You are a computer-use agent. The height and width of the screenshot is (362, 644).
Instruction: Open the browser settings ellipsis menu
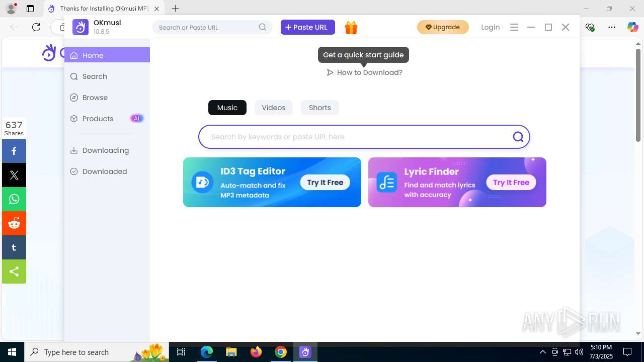[x=612, y=27]
